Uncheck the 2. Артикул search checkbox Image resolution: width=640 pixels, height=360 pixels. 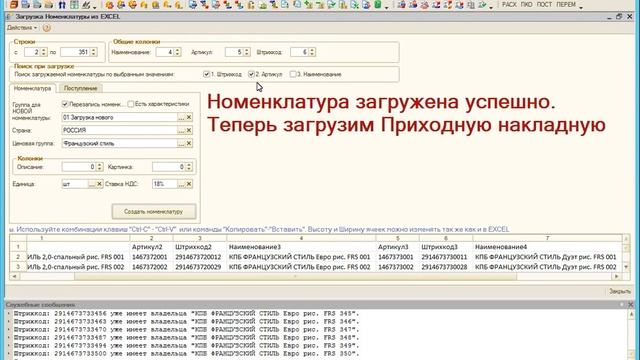(x=251, y=74)
